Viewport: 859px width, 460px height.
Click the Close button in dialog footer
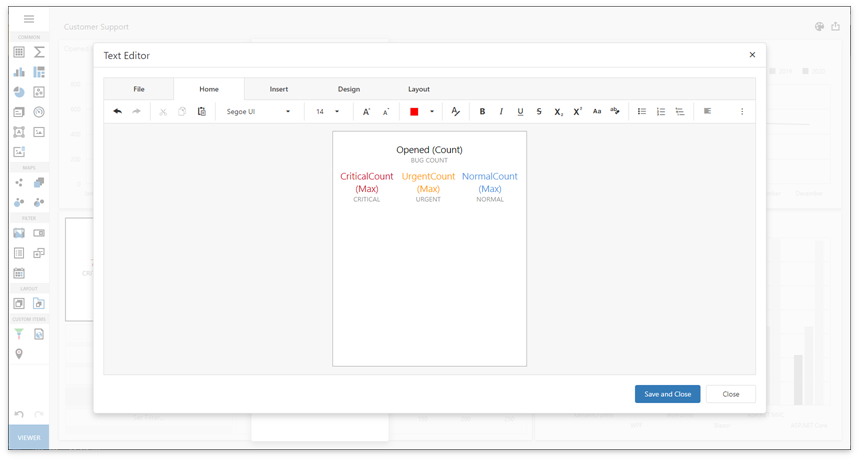[731, 394]
